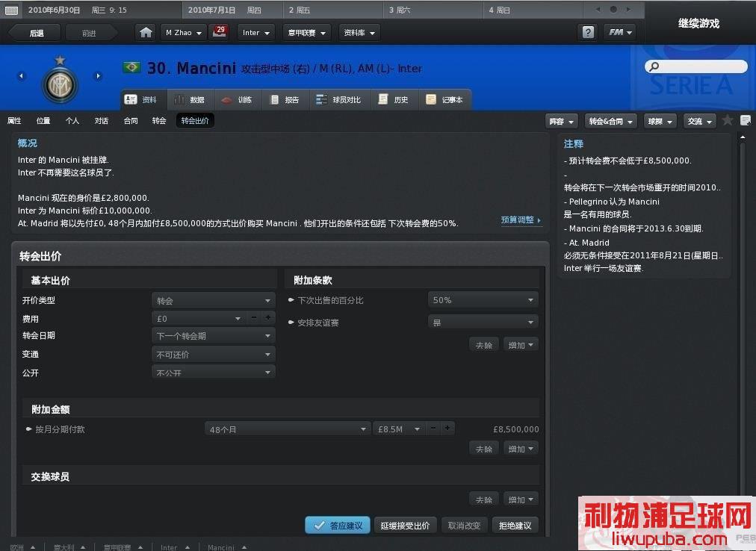Image resolution: width=756 pixels, height=551 pixels.
Task: Show the previous player with the left arrow
Action: click(21, 75)
